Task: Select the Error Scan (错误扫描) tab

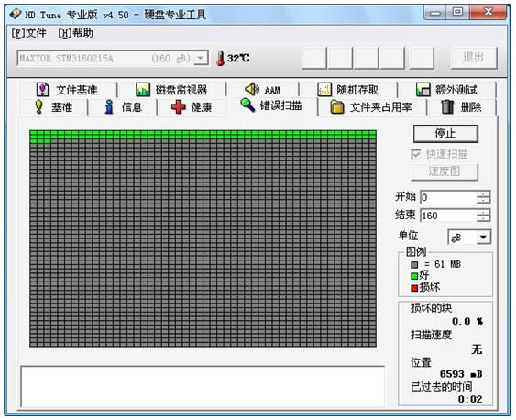Action: (271, 105)
